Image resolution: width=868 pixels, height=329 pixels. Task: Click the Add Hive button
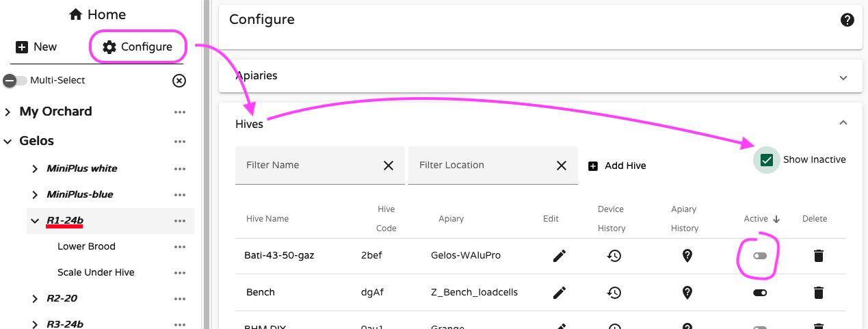click(x=617, y=166)
